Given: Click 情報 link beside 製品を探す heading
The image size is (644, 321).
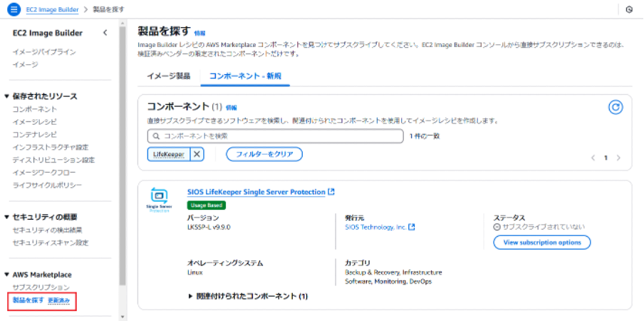Looking at the screenshot, I should 199,34.
